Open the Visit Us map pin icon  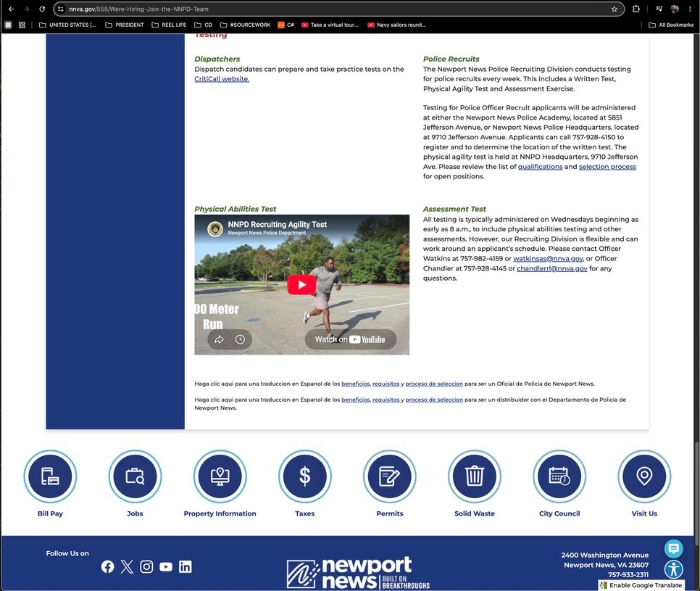644,476
